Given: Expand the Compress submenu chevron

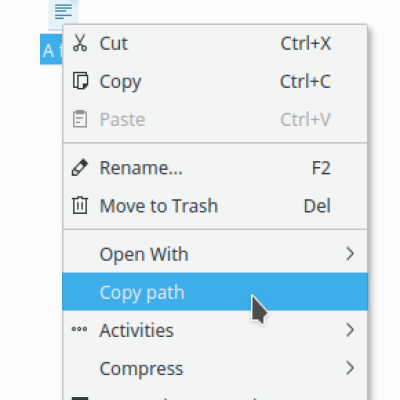Looking at the screenshot, I should 350,368.
